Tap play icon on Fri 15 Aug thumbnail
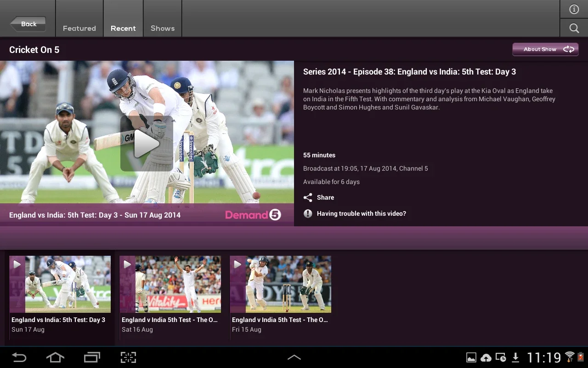This screenshot has width=588, height=368. click(x=237, y=264)
